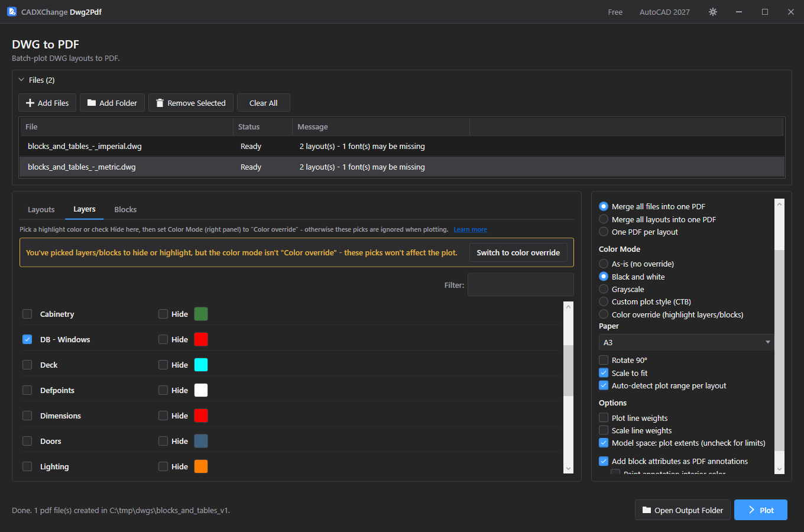Click the Message column header
This screenshot has width=804, height=532.
coord(381,126)
